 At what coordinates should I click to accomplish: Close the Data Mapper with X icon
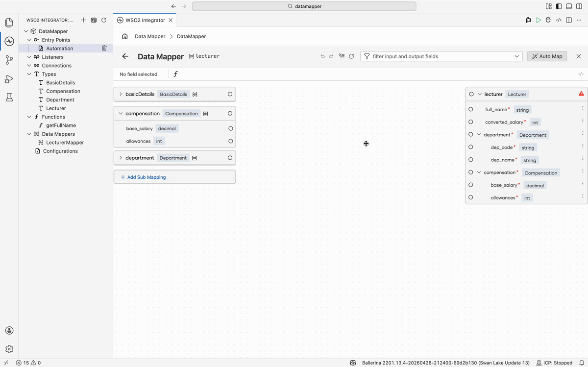(x=579, y=56)
